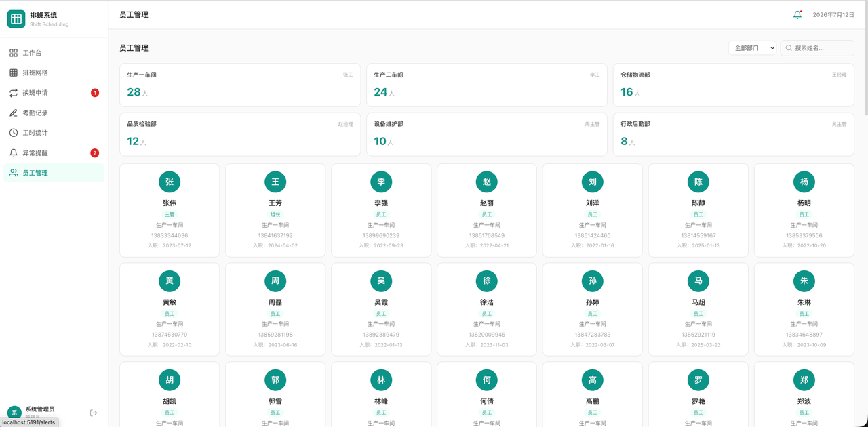Screen dimensions: 868x427
Task: Click 黄敏's avatar circle
Action: click(x=170, y=281)
